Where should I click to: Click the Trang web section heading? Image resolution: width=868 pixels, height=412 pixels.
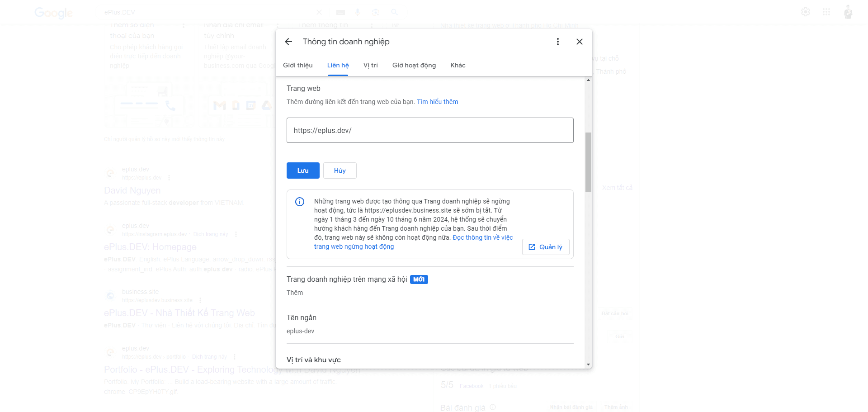click(303, 89)
